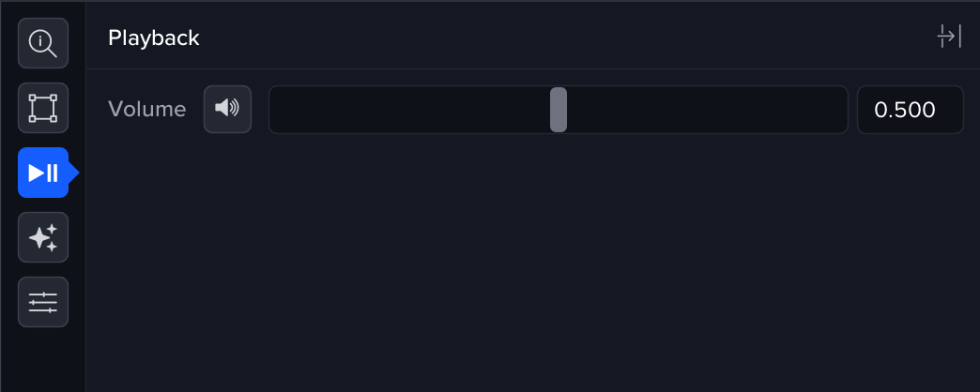Open the sparkles Effects panel
This screenshot has height=392, width=980.
pos(43,237)
